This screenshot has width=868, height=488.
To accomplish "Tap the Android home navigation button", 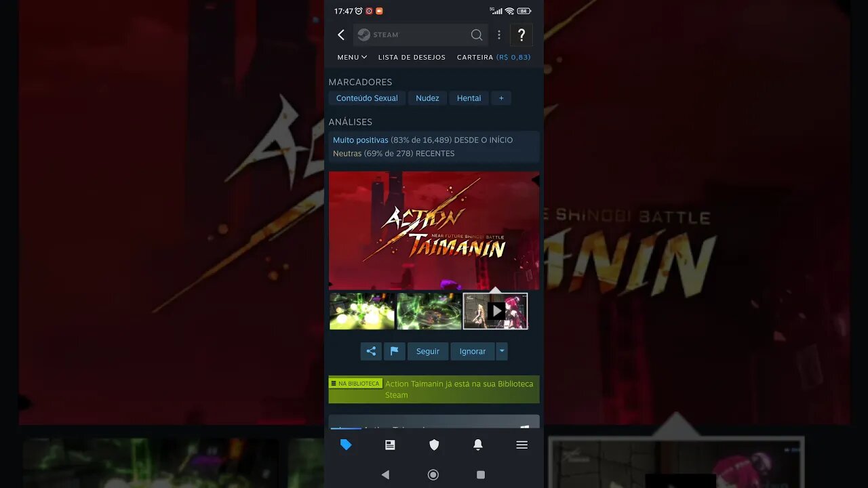I will pyautogui.click(x=433, y=474).
